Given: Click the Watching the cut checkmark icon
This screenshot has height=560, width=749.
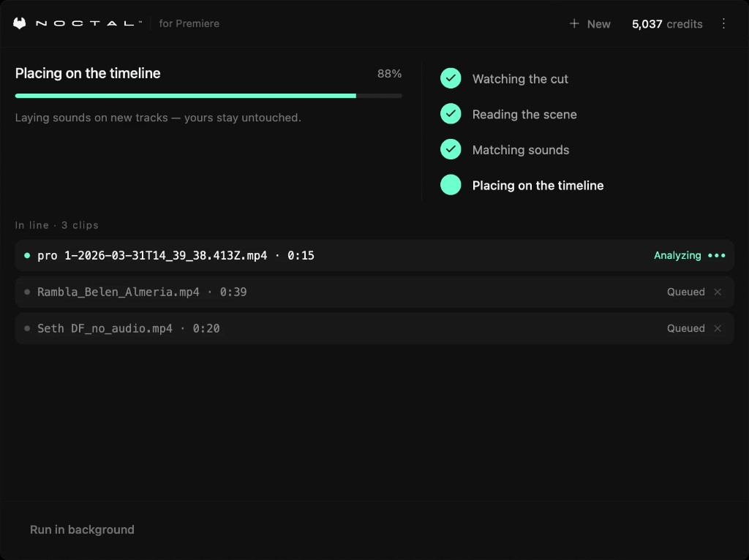Looking at the screenshot, I should pyautogui.click(x=451, y=78).
